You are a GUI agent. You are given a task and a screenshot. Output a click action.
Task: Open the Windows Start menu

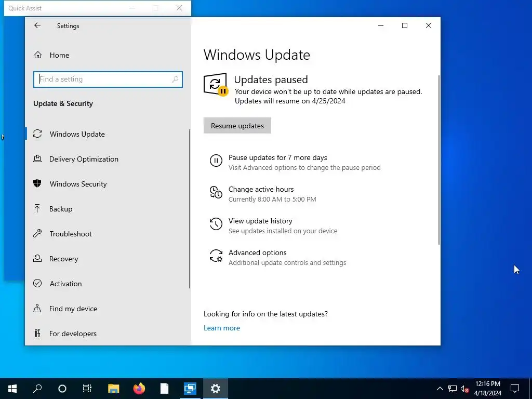coord(12,389)
